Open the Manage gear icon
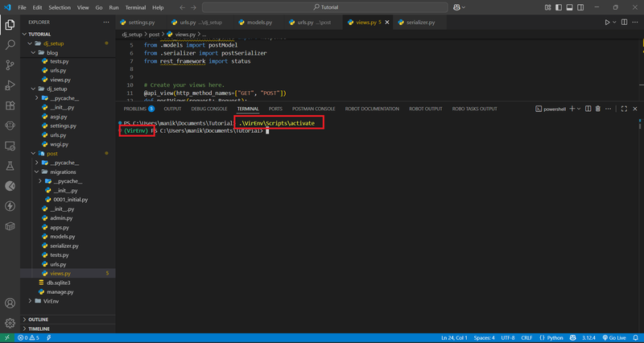This screenshot has width=644, height=343. [10, 323]
